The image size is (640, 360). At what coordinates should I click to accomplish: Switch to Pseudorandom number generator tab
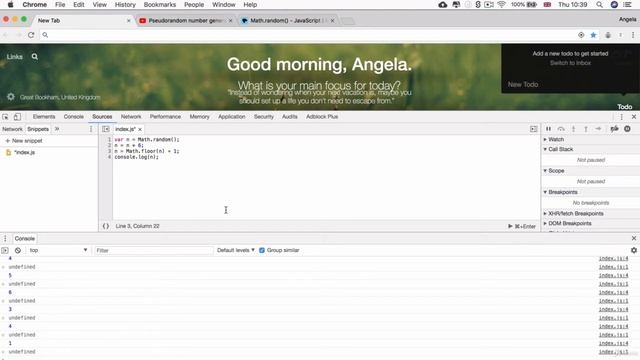(x=186, y=20)
